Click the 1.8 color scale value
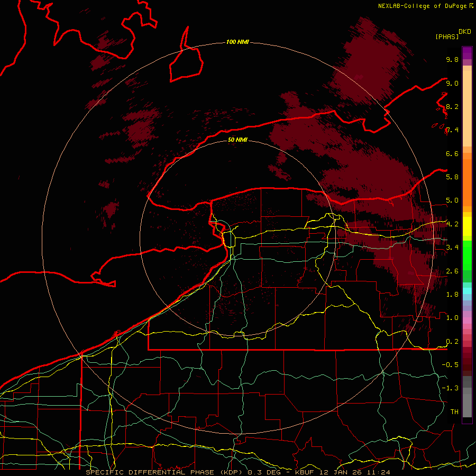This screenshot has height=476, width=476. point(452,294)
